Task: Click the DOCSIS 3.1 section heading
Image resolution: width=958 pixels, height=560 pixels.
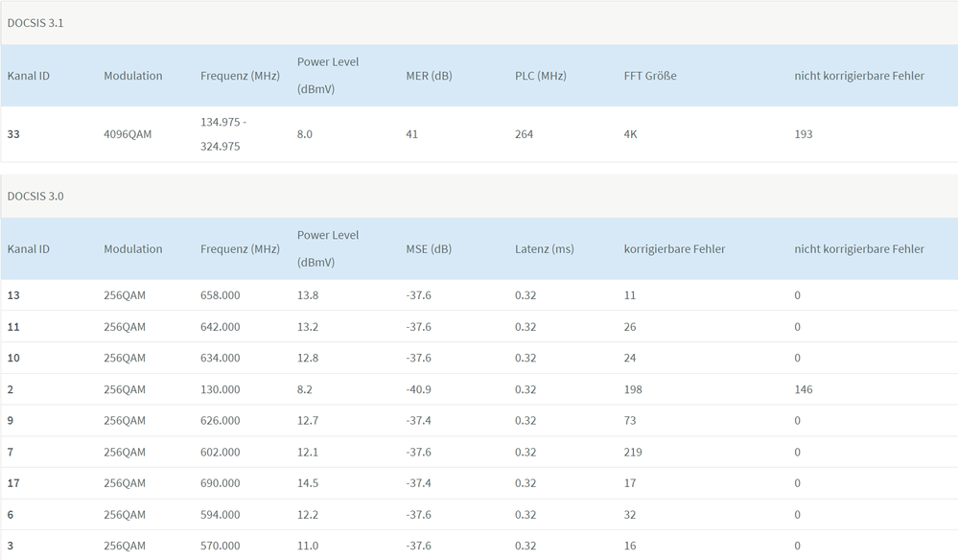Action: coord(35,22)
